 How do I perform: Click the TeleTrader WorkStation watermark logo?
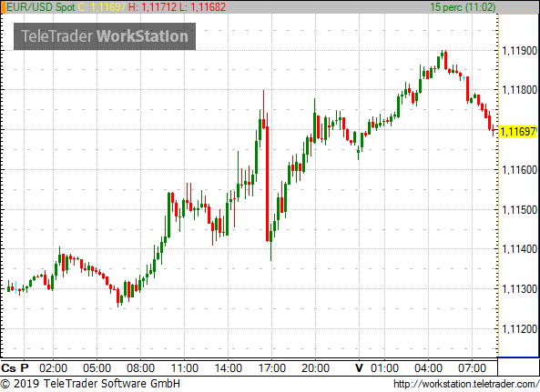[105, 36]
